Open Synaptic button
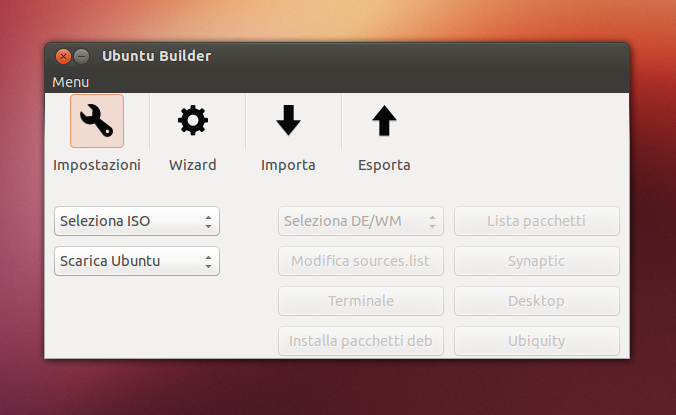Screen dimensions: 676x415 pos(537,261)
